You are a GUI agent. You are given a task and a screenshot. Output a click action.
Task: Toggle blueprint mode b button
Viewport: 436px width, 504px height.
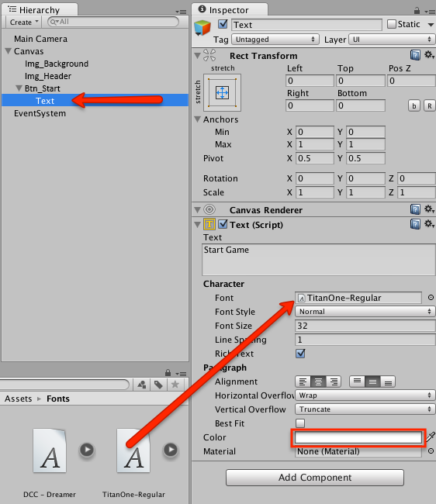point(414,105)
